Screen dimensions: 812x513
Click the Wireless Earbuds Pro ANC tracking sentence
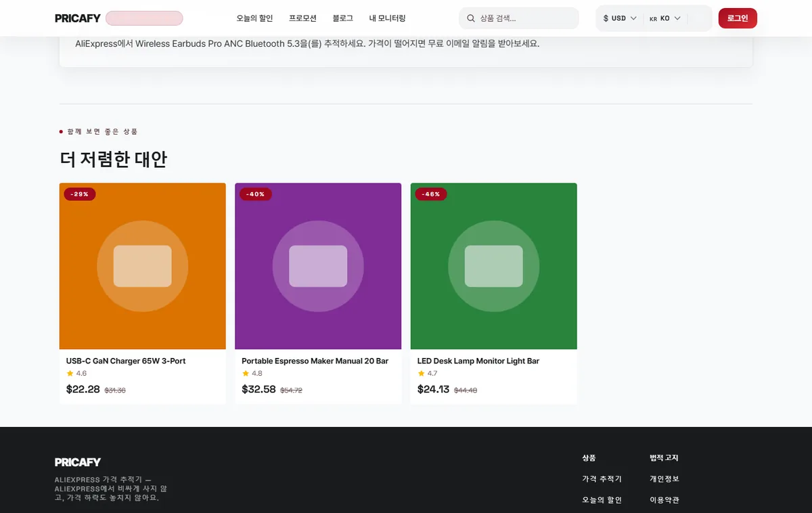coord(307,44)
